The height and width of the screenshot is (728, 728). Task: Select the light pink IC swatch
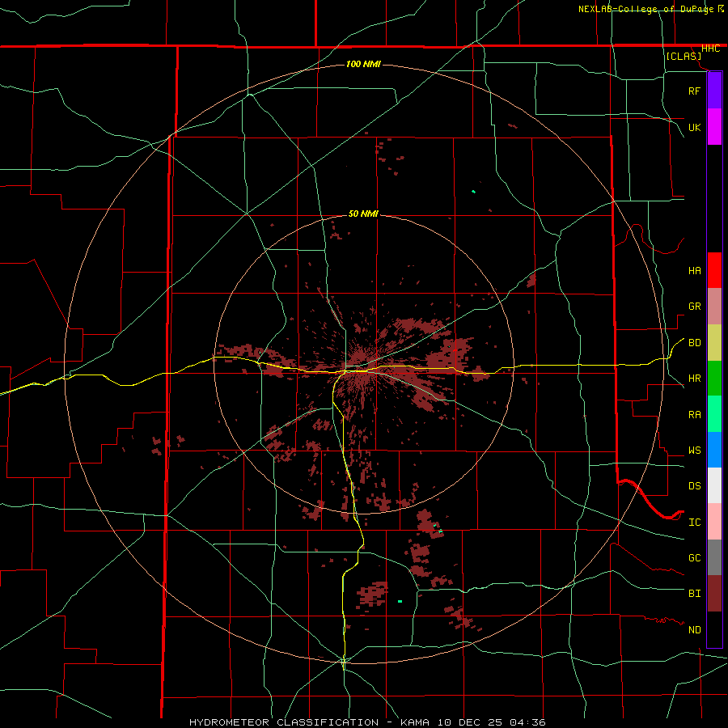click(x=714, y=522)
